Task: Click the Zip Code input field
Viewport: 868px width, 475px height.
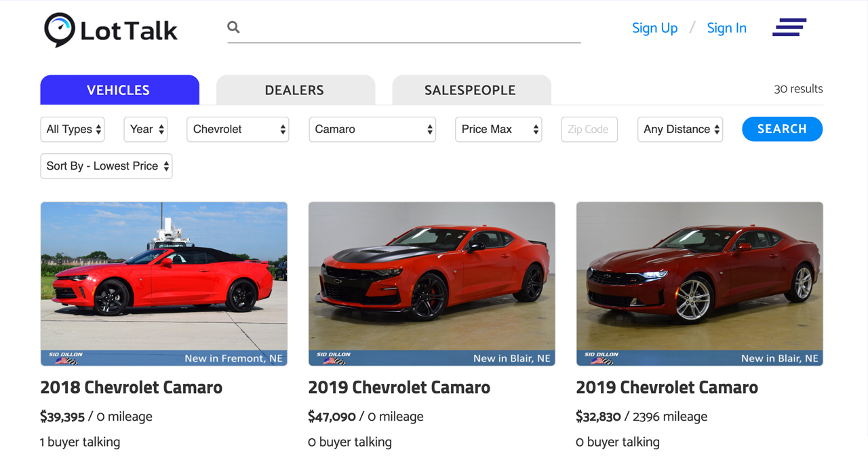Action: pos(589,129)
